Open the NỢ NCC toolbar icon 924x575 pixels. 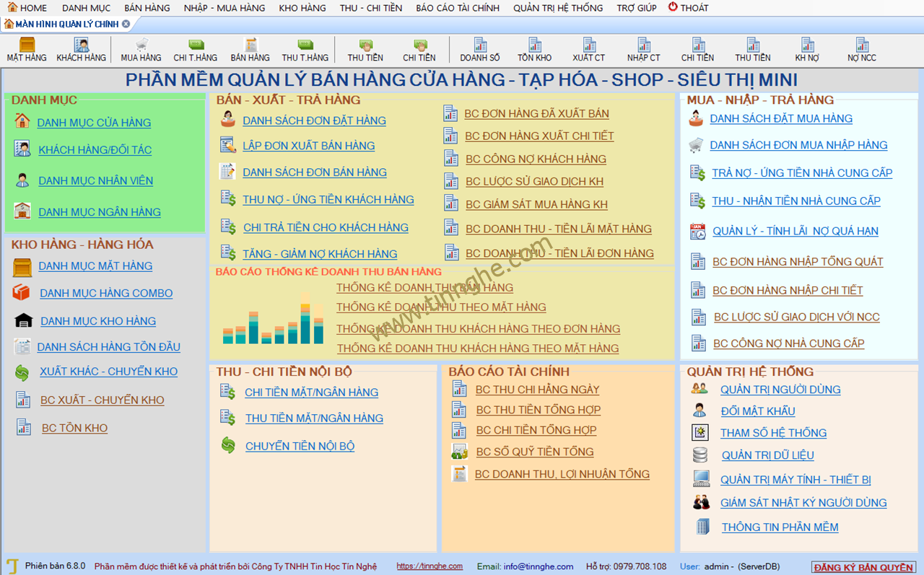tap(862, 50)
